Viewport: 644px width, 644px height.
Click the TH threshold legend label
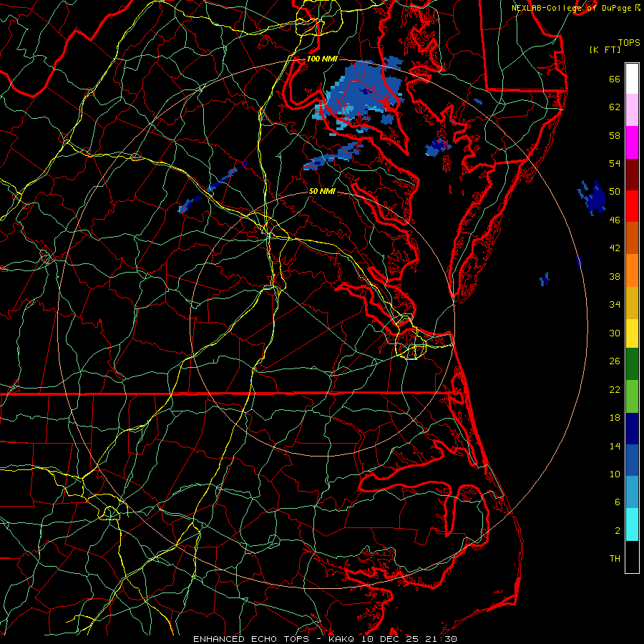[615, 559]
